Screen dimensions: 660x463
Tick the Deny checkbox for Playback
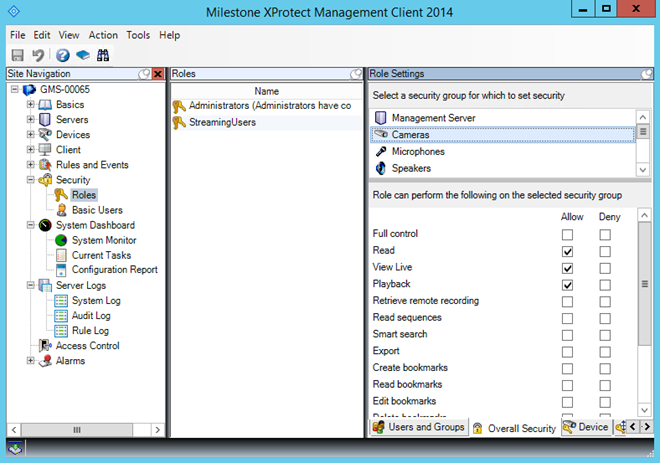[x=605, y=285]
